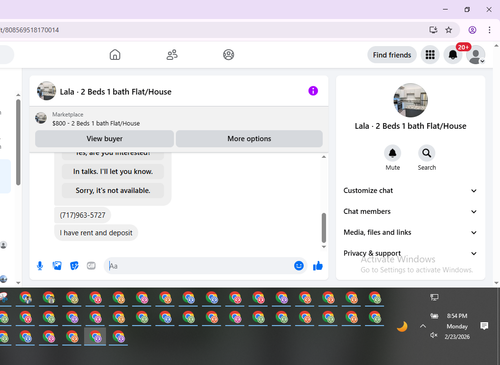Open the Facebook menu grid icon

(430, 55)
